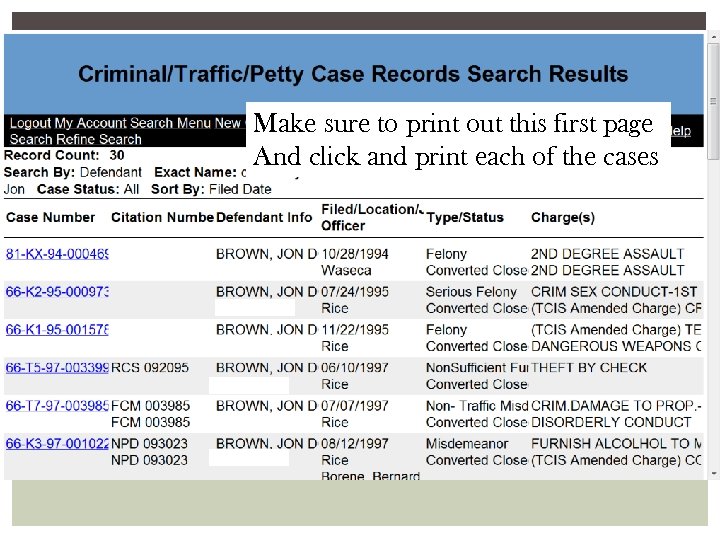Screen dimensions: 720x540
Task: Click the Case Number column header
Action: click(x=51, y=217)
